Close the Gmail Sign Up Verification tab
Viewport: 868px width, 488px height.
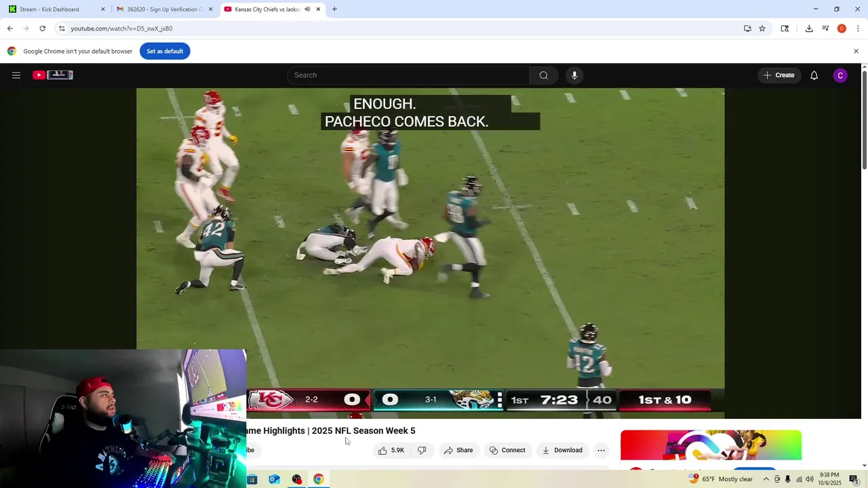click(210, 9)
